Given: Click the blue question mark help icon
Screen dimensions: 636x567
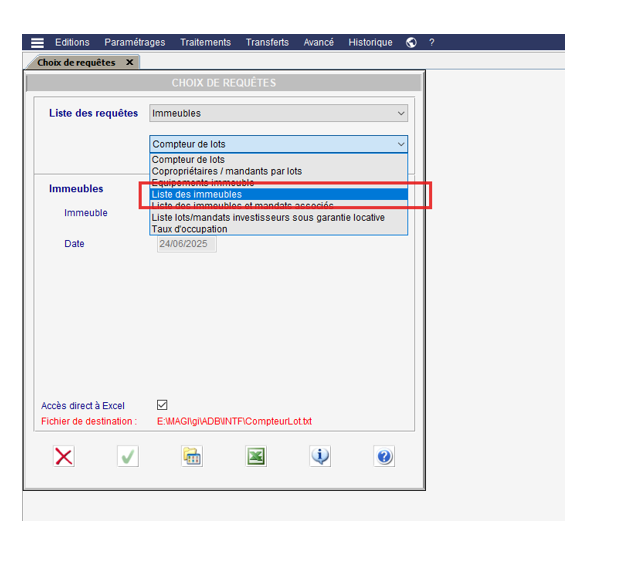Looking at the screenshot, I should click(385, 456).
